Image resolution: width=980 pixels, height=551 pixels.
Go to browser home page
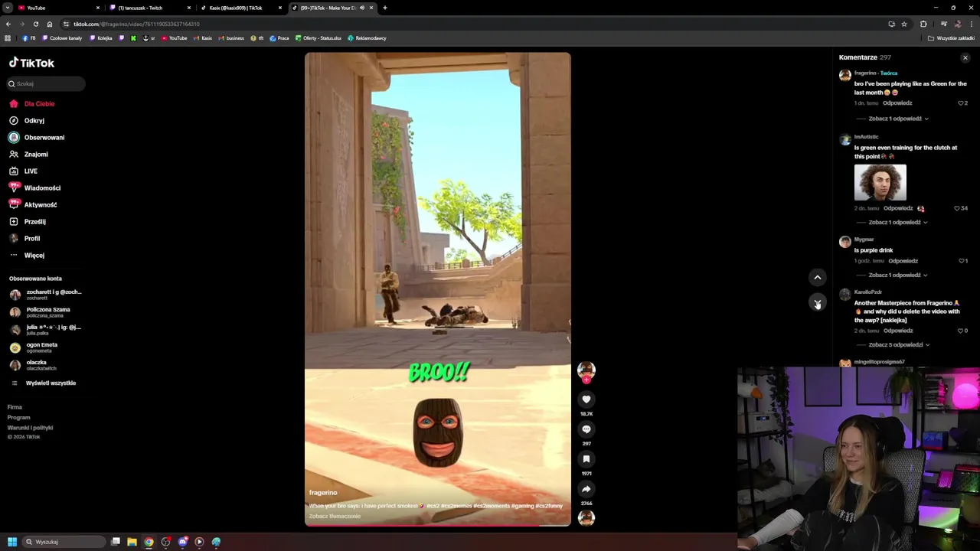[x=50, y=24]
